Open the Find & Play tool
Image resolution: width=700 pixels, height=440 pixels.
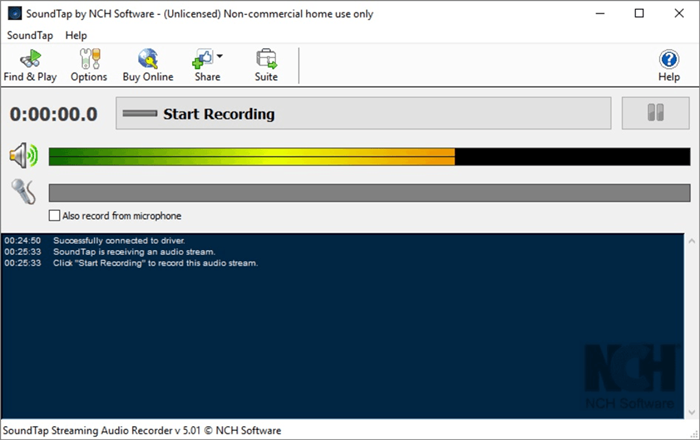tap(30, 65)
